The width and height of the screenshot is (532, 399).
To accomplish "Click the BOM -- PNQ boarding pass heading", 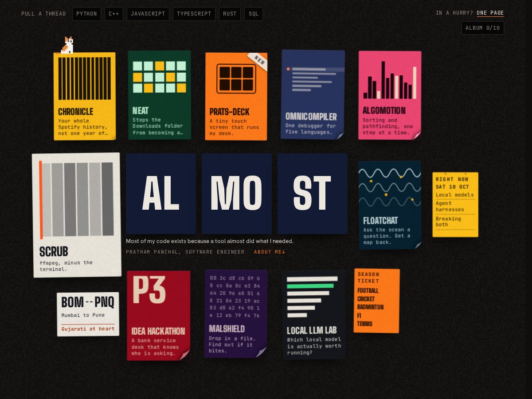I will pyautogui.click(x=88, y=302).
